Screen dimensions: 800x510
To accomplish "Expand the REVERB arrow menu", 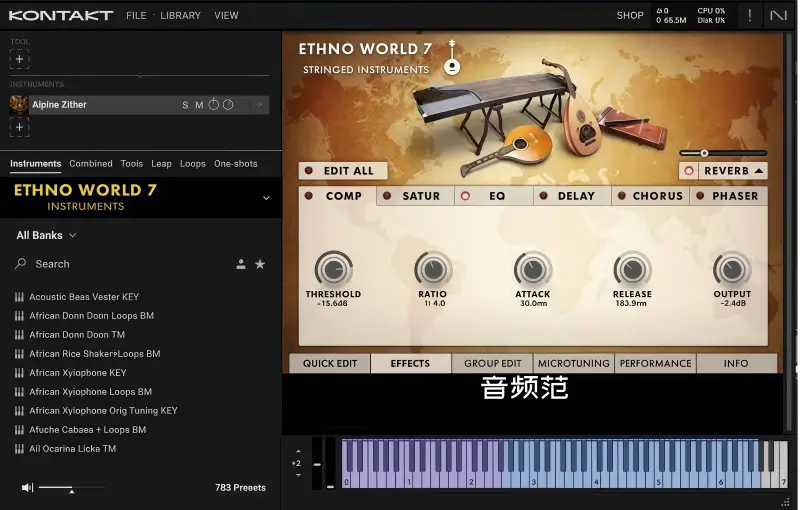I will [759, 171].
